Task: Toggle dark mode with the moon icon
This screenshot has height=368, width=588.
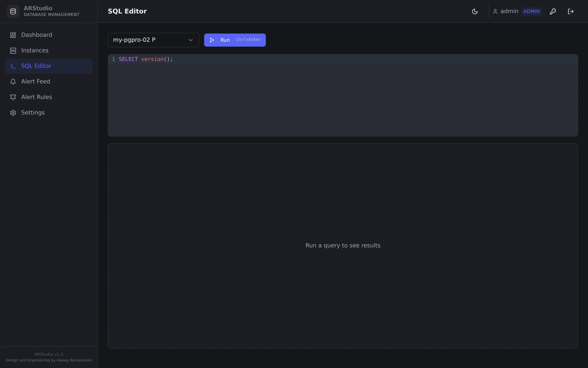Action: click(x=475, y=11)
